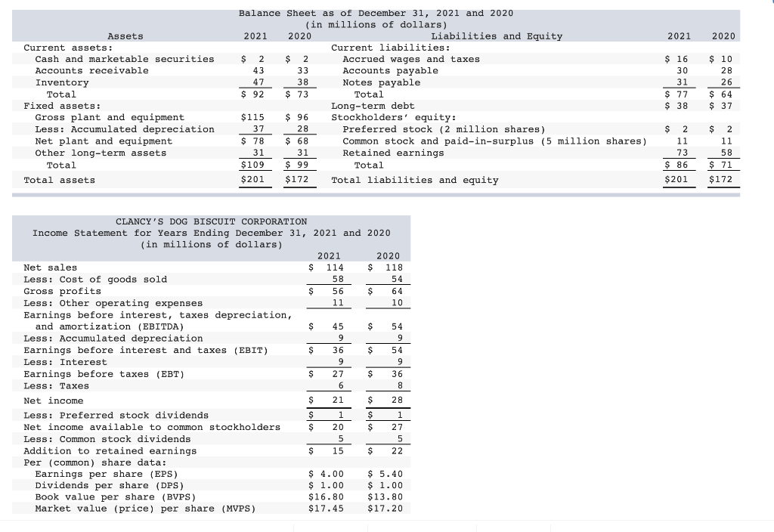Select 'Addition to retained earnings' label
Viewport: 774px width, 532px height.
(110, 451)
